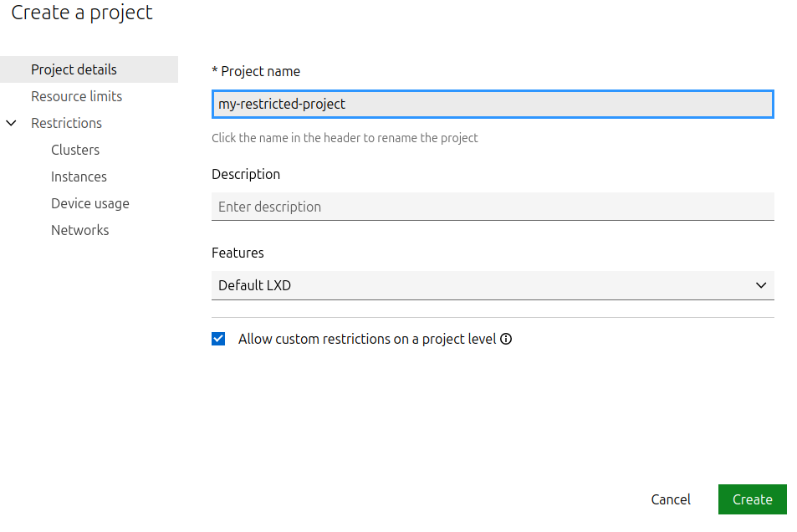
Task: Navigate to Networks restrictions
Action: 79,230
